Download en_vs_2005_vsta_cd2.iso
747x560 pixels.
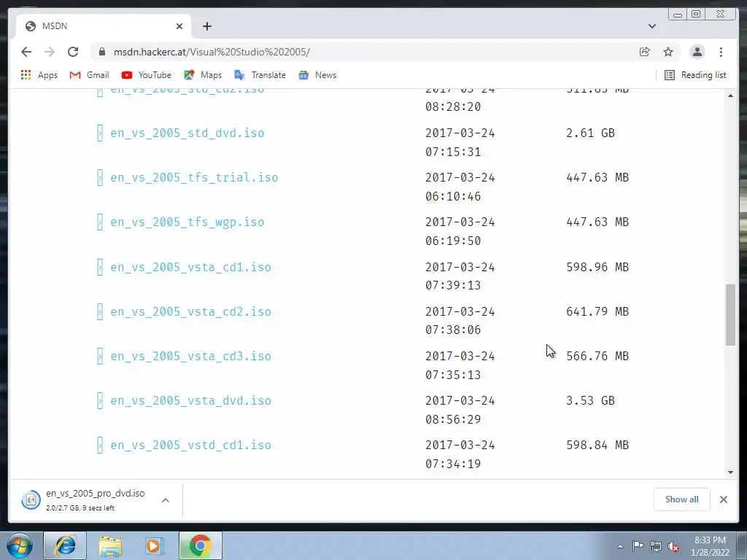[190, 311]
